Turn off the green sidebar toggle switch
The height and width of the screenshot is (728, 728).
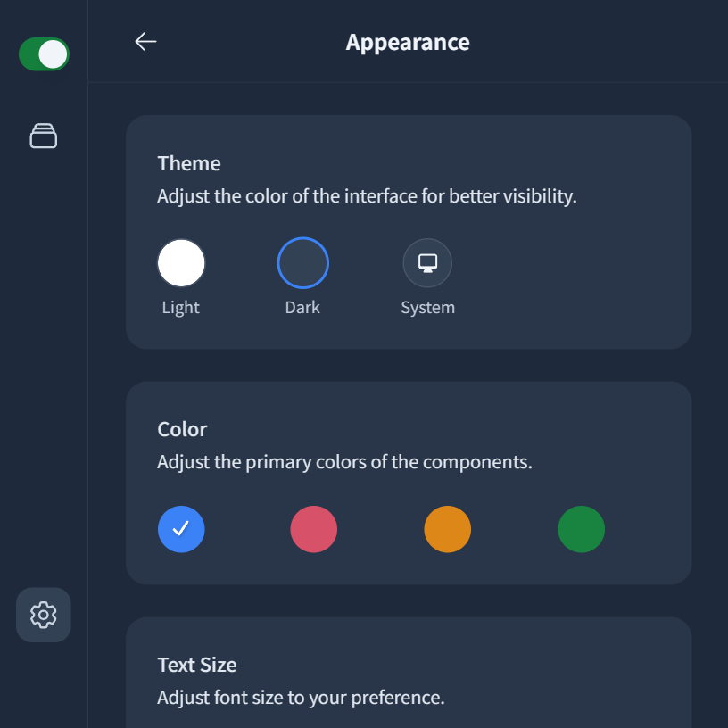pyautogui.click(x=44, y=54)
